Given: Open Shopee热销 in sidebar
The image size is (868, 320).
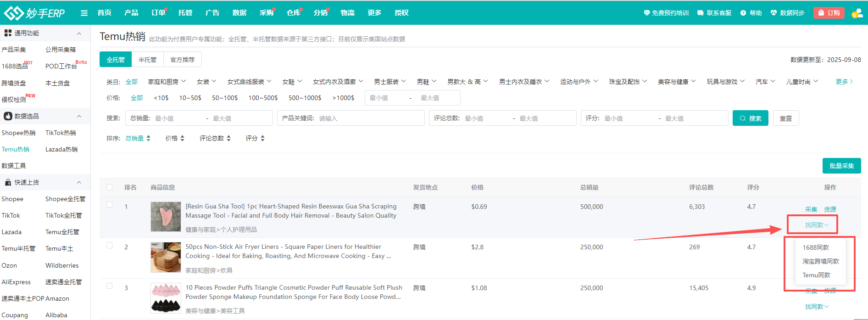Looking at the screenshot, I should [18, 133].
